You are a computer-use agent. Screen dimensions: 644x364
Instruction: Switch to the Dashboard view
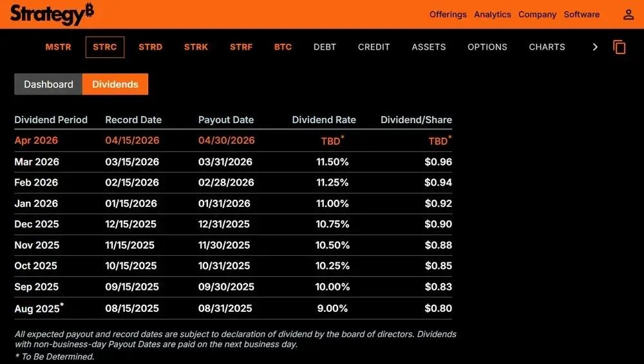[x=48, y=84]
